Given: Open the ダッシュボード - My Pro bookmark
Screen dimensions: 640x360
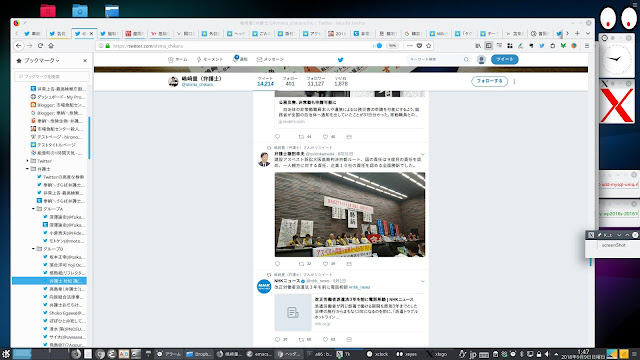Looking at the screenshot, I should click(58, 97).
